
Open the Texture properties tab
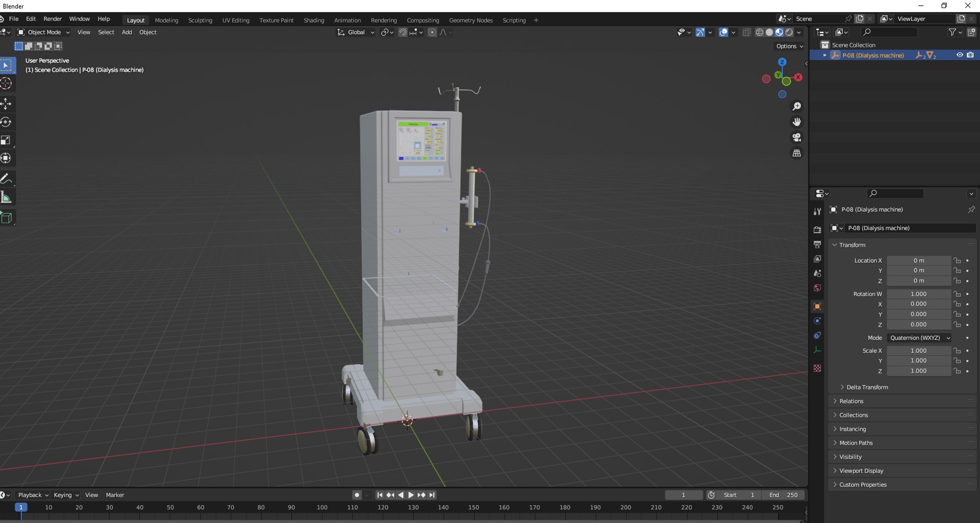click(x=817, y=368)
